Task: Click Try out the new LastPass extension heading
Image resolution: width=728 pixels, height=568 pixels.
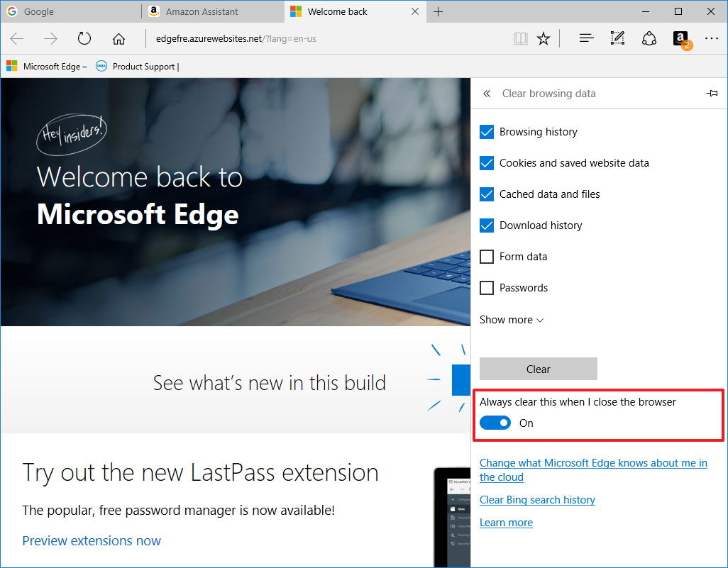Action: point(201,473)
